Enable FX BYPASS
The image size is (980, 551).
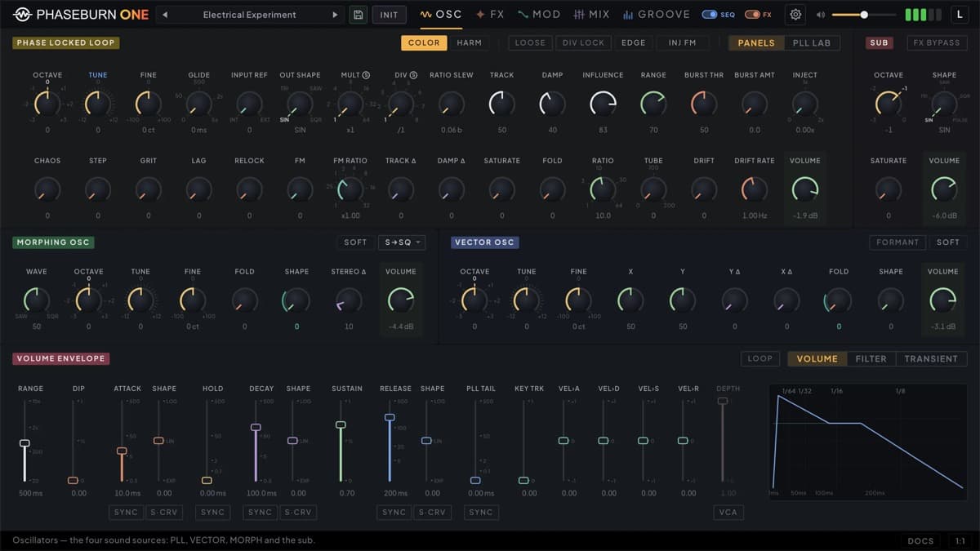pyautogui.click(x=936, y=42)
